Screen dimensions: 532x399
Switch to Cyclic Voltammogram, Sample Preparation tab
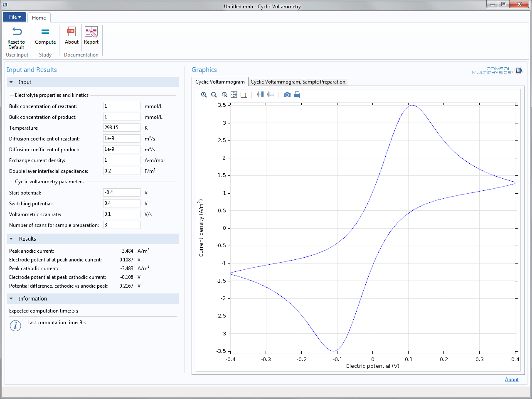298,82
